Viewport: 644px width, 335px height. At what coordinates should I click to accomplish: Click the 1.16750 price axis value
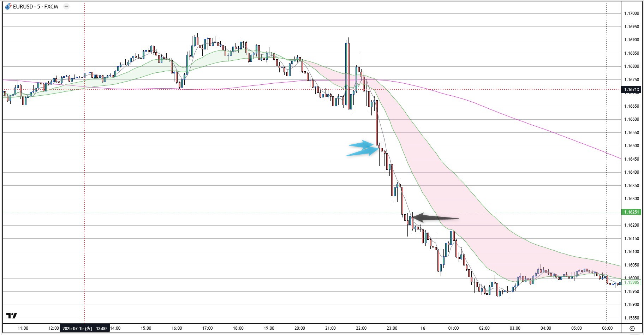pos(632,80)
